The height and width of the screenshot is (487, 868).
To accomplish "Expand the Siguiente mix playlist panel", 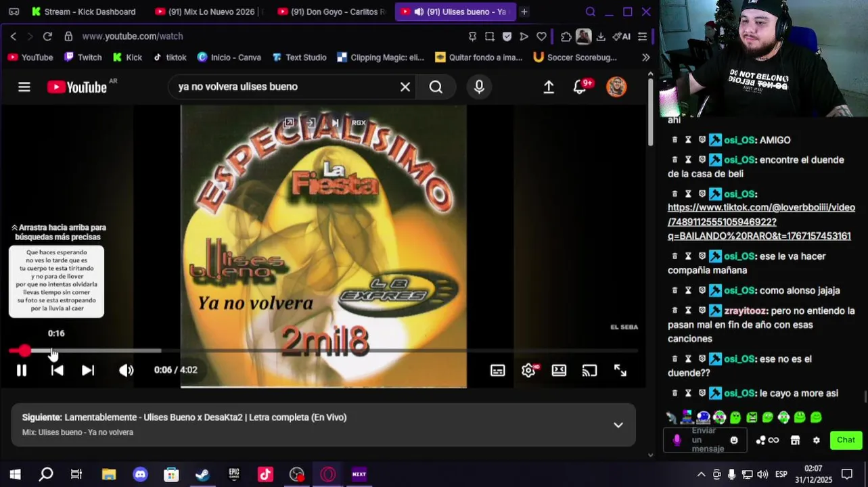I will point(618,425).
